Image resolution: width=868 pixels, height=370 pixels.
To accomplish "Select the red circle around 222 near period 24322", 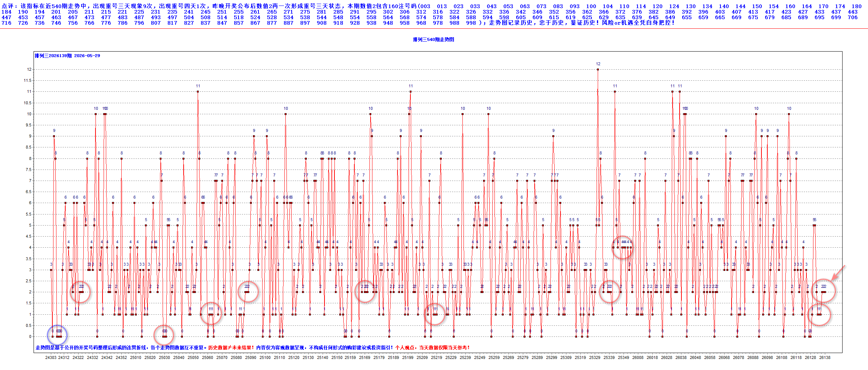I will tap(80, 292).
